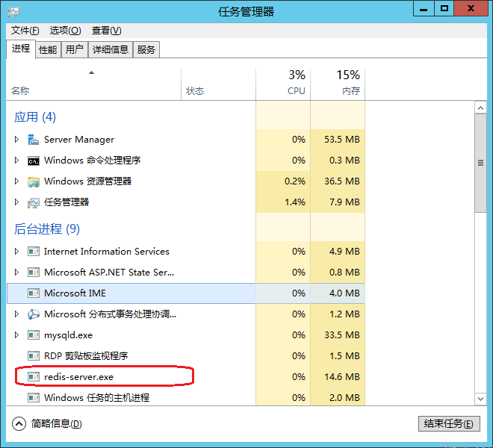The width and height of the screenshot is (493, 448).
Task: Maximize the 任务管理器 window
Action: [x=444, y=8]
